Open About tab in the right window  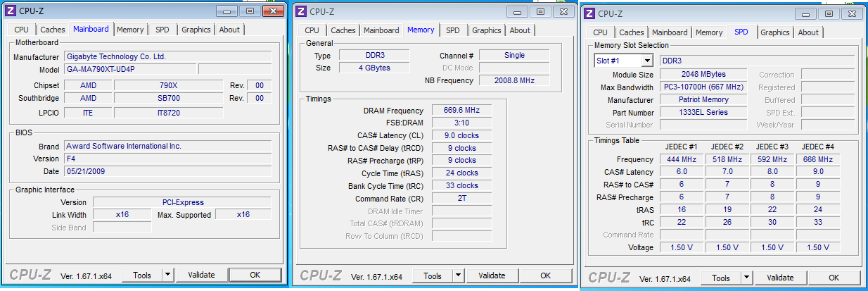808,32
